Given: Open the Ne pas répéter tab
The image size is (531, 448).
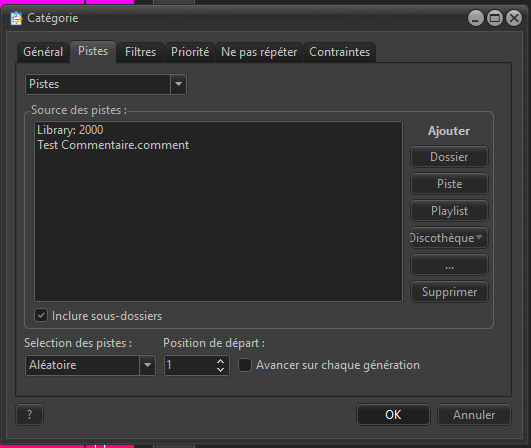Looking at the screenshot, I should (x=259, y=52).
